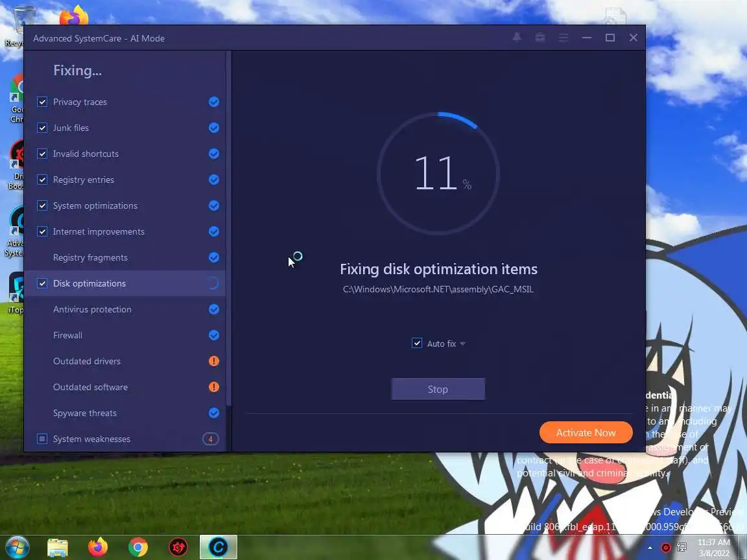This screenshot has width=747, height=560.
Task: Click the blue checkmark status beside System optimizations
Action: pos(214,205)
